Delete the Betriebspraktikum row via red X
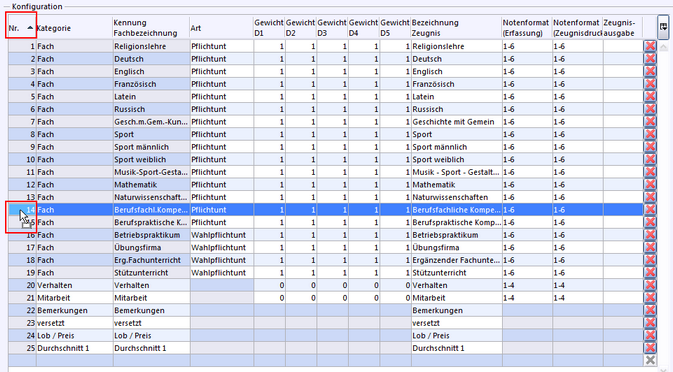Screen dimensions: 673x372 coord(650,235)
